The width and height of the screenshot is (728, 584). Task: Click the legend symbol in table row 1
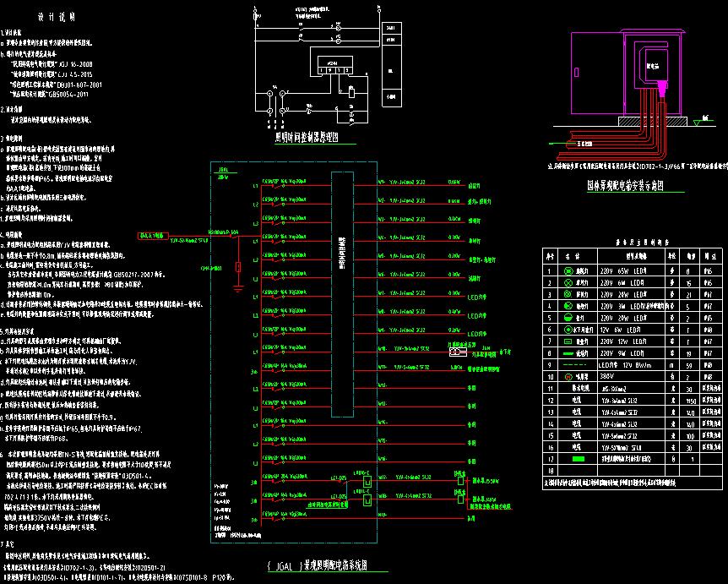(568, 270)
